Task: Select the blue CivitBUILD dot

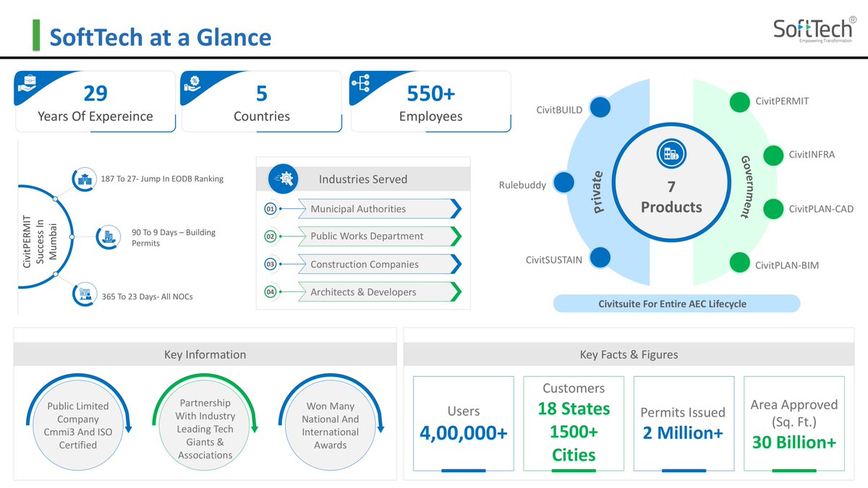Action: pos(600,108)
